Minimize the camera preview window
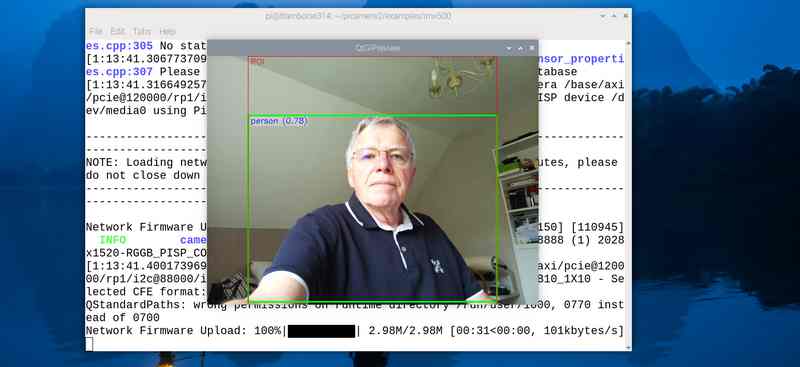Viewport: 800px width, 367px height. (x=509, y=48)
